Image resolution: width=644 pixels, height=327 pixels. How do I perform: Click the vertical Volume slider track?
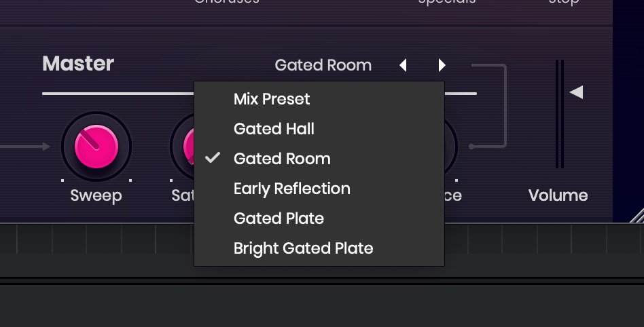(559, 114)
